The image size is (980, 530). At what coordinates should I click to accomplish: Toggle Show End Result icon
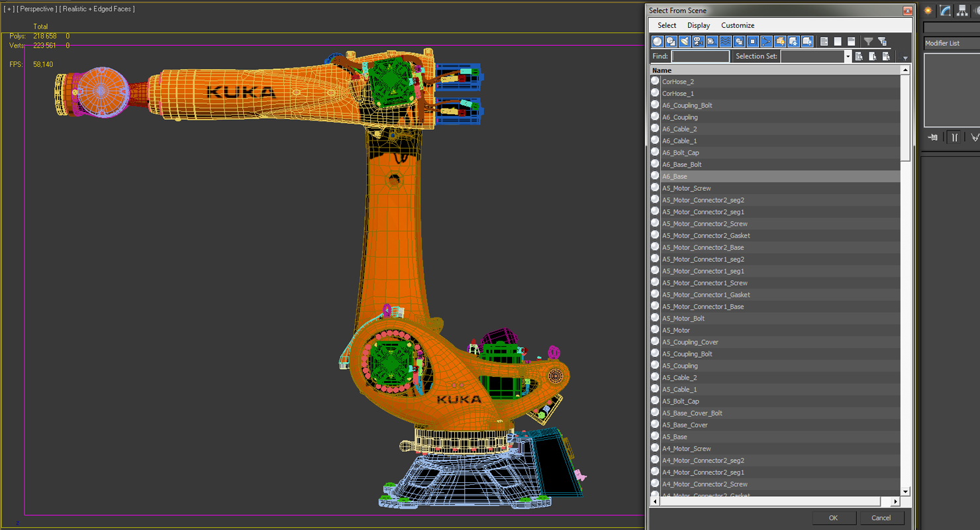coord(955,137)
